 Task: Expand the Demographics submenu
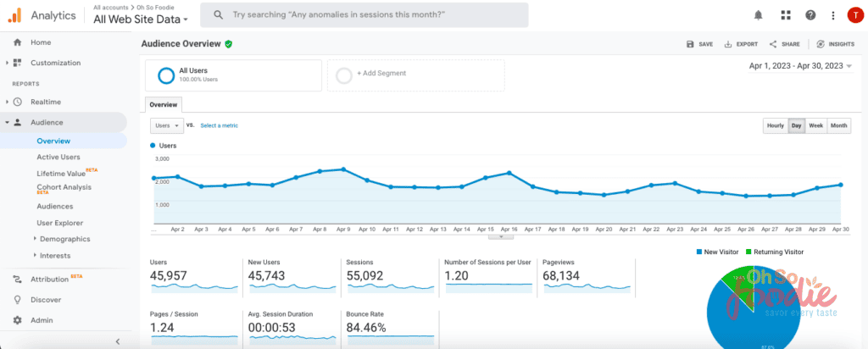point(35,239)
